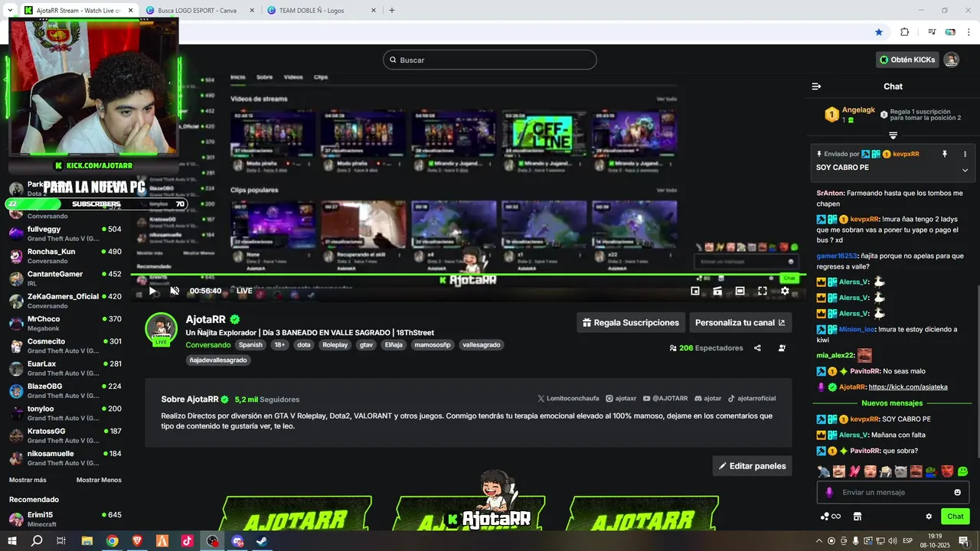Viewport: 980px width, 551px height.
Task: Click Obtén KICKs button
Action: [907, 60]
